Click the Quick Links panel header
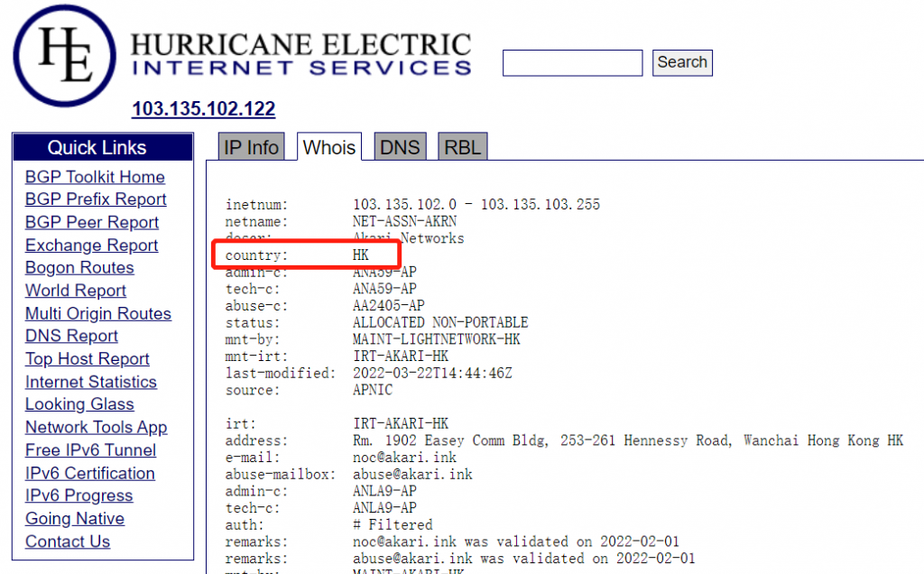The height and width of the screenshot is (574, 924). [103, 147]
